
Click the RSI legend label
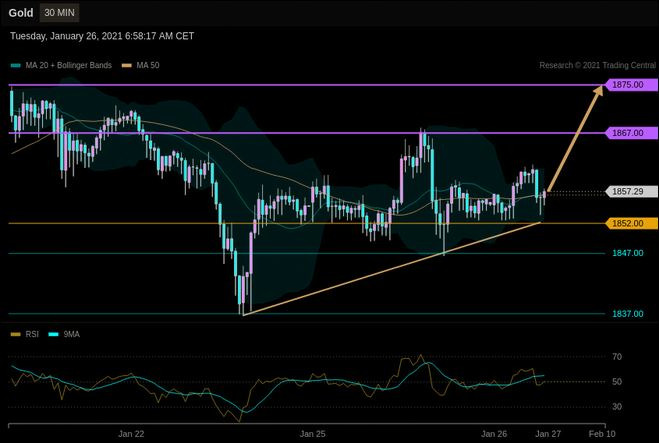coord(32,335)
